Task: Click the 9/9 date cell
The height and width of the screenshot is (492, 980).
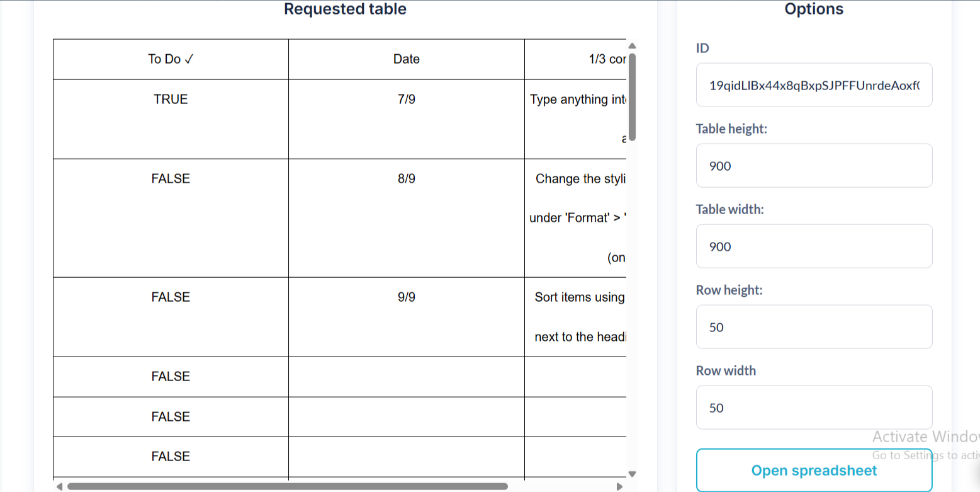Action: [406, 297]
